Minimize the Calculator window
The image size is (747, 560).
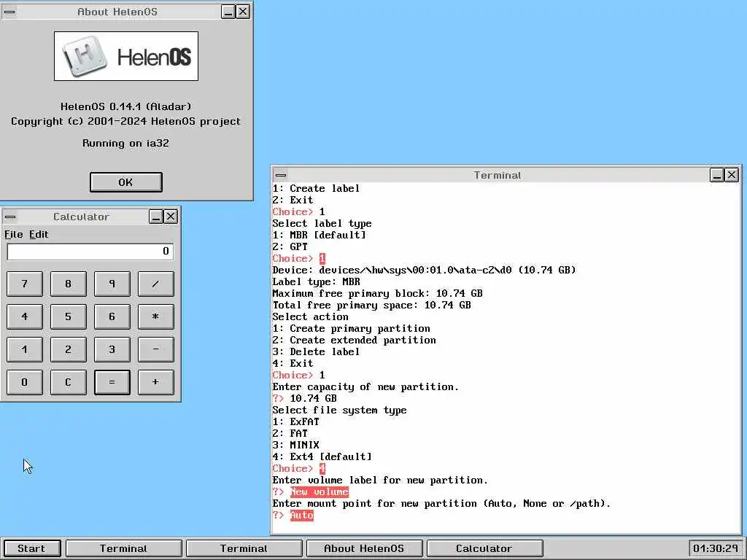click(x=156, y=217)
